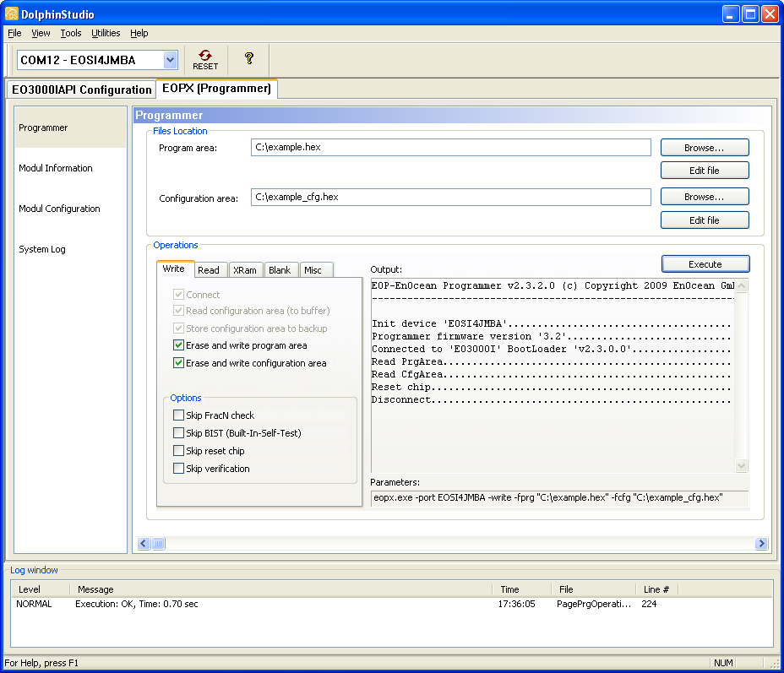This screenshot has width=784, height=673.
Task: Enable Skip reset chip option
Action: 178,450
